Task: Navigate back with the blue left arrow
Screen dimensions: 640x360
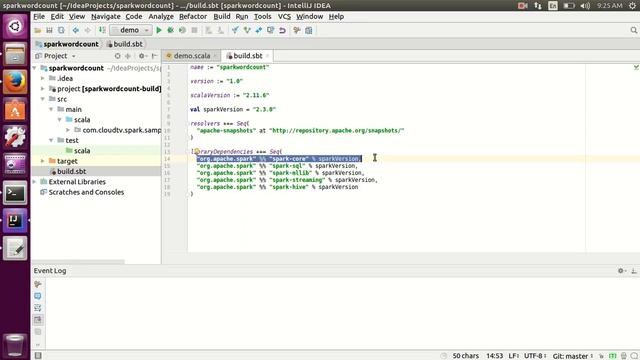Action: (76, 30)
